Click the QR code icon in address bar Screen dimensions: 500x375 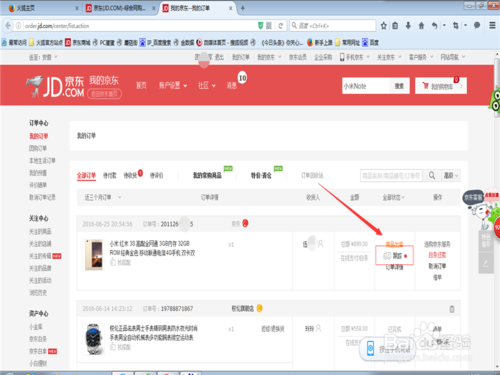[269, 26]
